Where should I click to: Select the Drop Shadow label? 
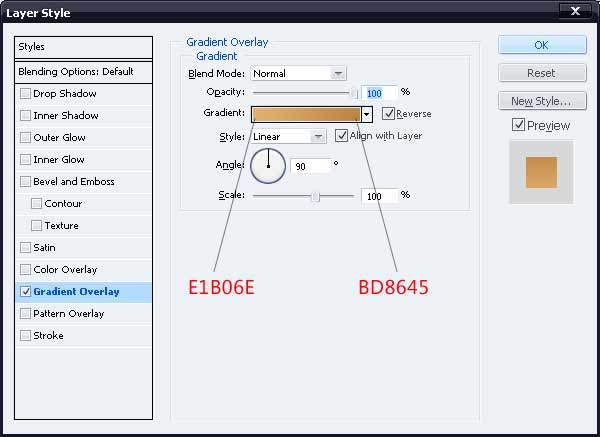[x=65, y=94]
